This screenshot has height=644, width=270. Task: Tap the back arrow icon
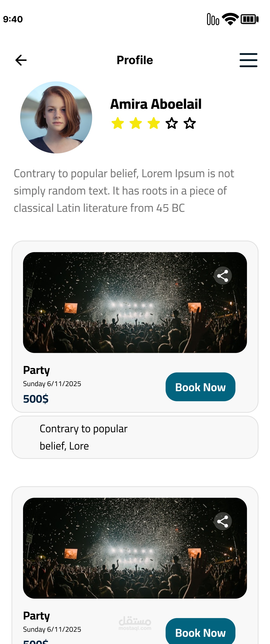click(21, 60)
